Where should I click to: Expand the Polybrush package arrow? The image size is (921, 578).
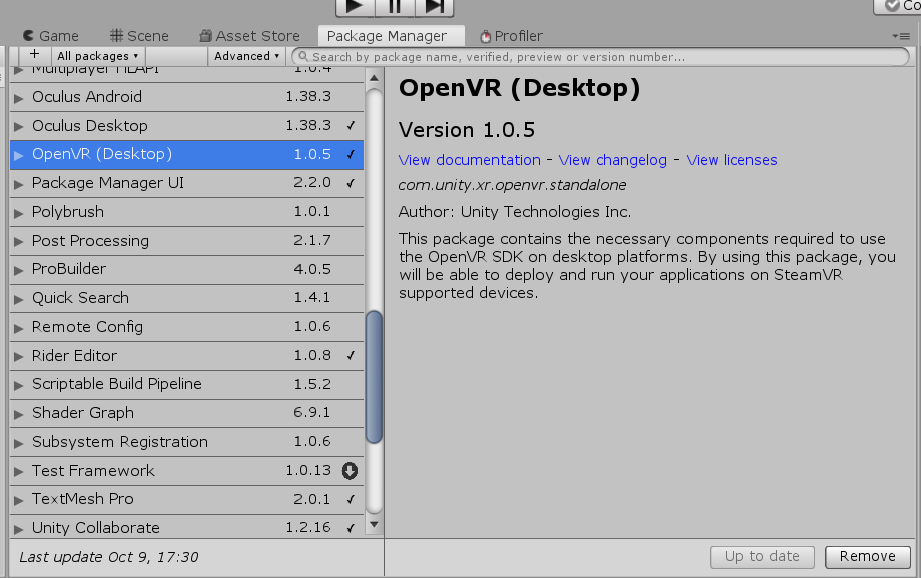click(19, 213)
